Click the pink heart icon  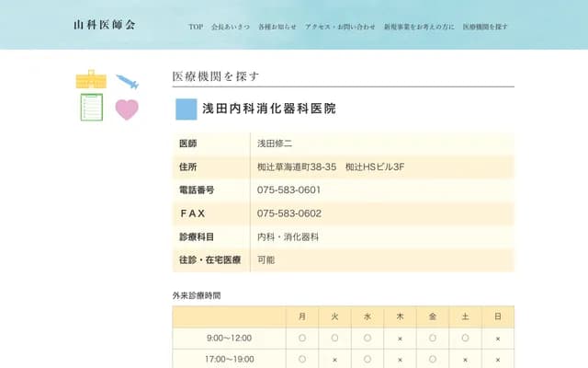[127, 109]
